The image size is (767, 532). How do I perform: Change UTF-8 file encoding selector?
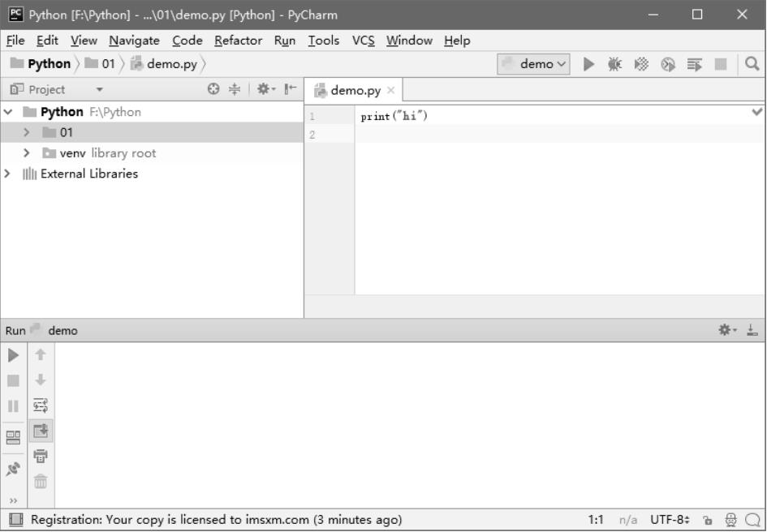coord(670,520)
